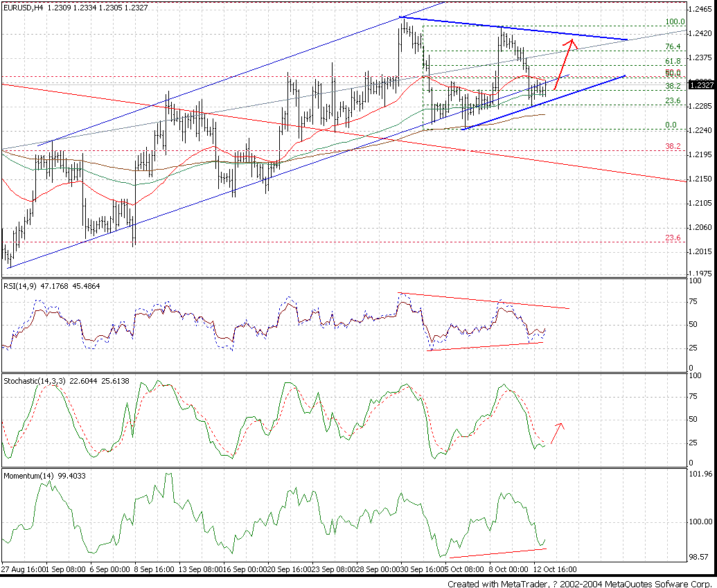Click the 50 level on the RSI scale
717x588 pixels.
coord(693,325)
